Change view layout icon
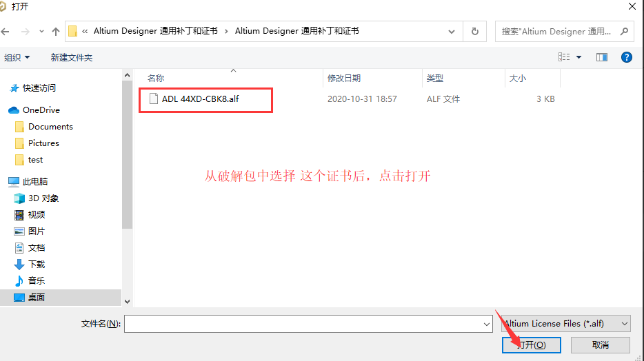 click(x=564, y=57)
